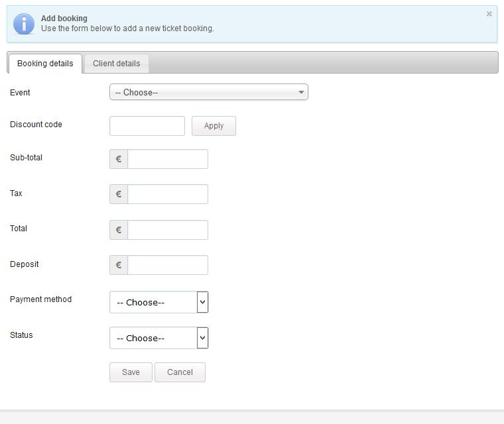Focus the Discount code field
The width and height of the screenshot is (504, 424).
(x=147, y=126)
